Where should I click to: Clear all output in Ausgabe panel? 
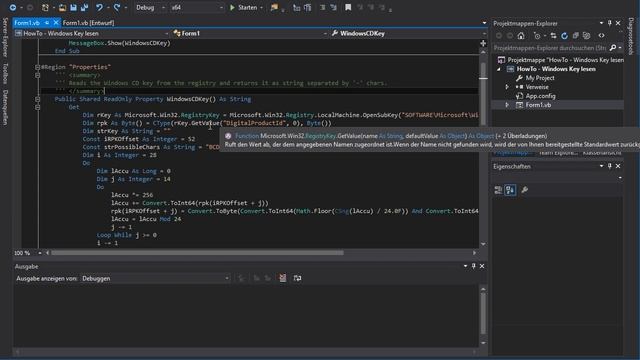point(282,278)
